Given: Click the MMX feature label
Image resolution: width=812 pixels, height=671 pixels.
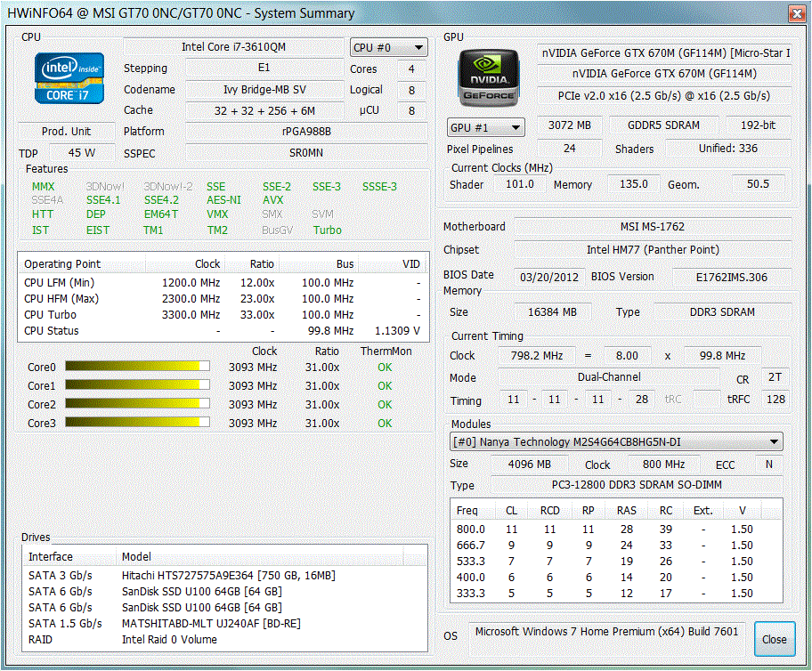Looking at the screenshot, I should click(43, 186).
